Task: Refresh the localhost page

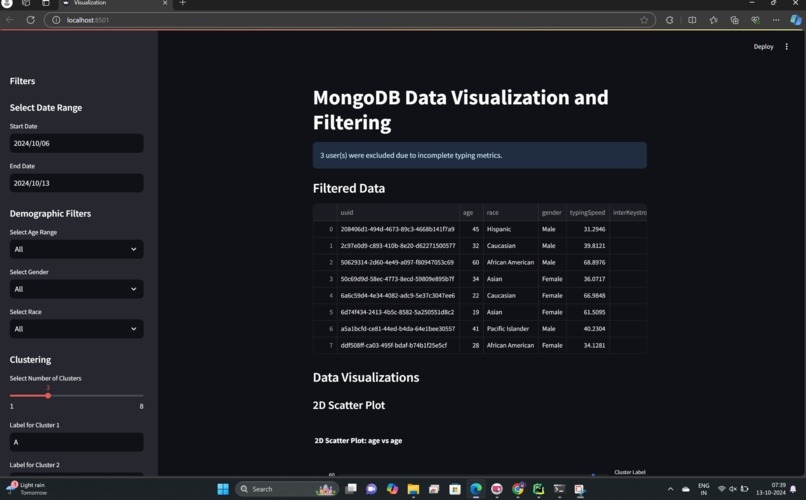Action: point(30,20)
